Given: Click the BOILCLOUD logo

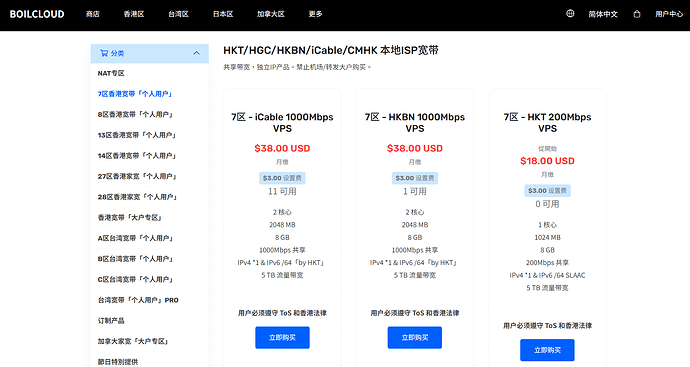Looking at the screenshot, I should coord(37,14).
